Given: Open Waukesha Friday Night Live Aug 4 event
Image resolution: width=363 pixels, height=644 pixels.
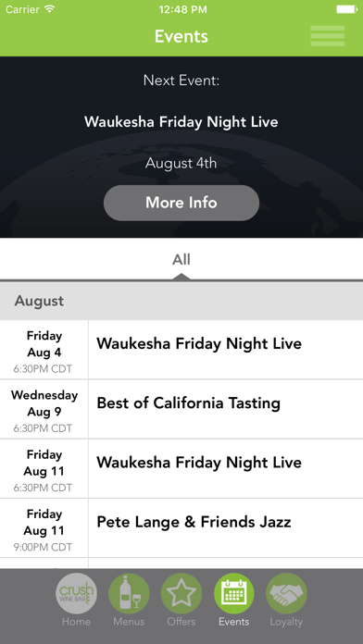Looking at the screenshot, I should click(181, 350).
